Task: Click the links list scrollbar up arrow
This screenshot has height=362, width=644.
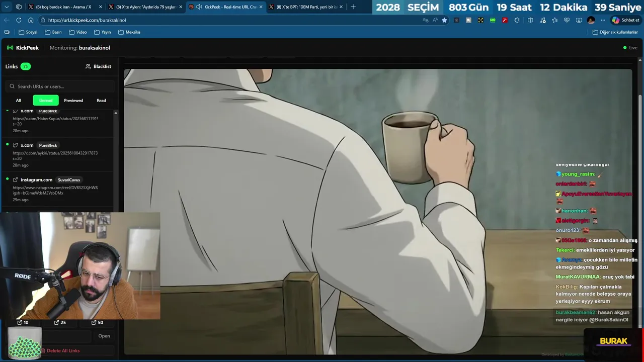Action: coord(116,112)
